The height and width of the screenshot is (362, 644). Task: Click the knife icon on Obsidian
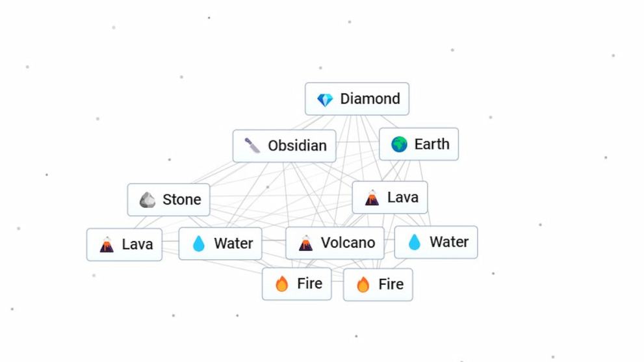coord(252,146)
